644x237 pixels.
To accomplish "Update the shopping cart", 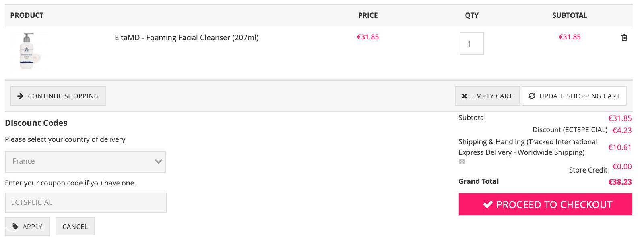I will click(x=574, y=96).
